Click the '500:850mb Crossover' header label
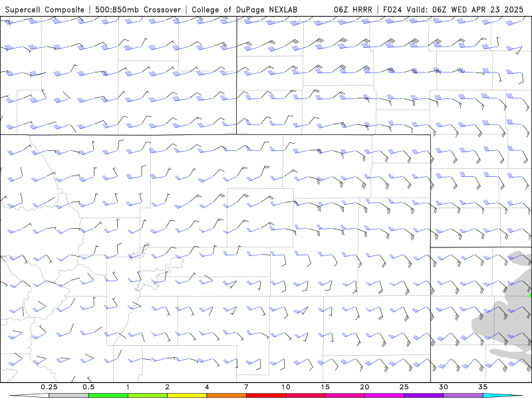Viewport: 532px width, 399px height. [138, 9]
